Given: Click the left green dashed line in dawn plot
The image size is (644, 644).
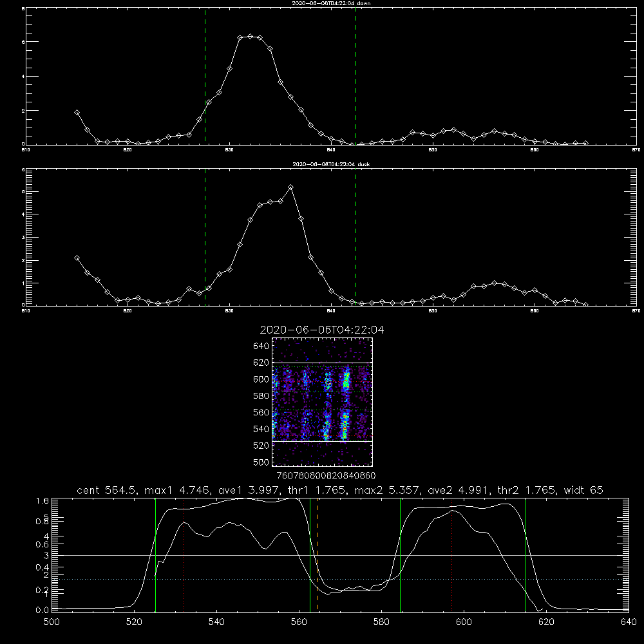Looking at the screenshot, I should pos(205,76).
